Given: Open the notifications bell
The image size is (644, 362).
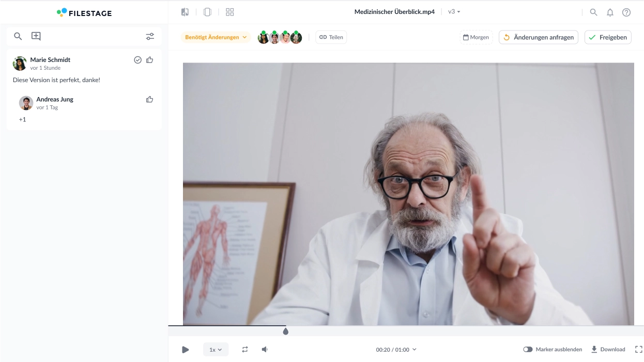Looking at the screenshot, I should (610, 12).
